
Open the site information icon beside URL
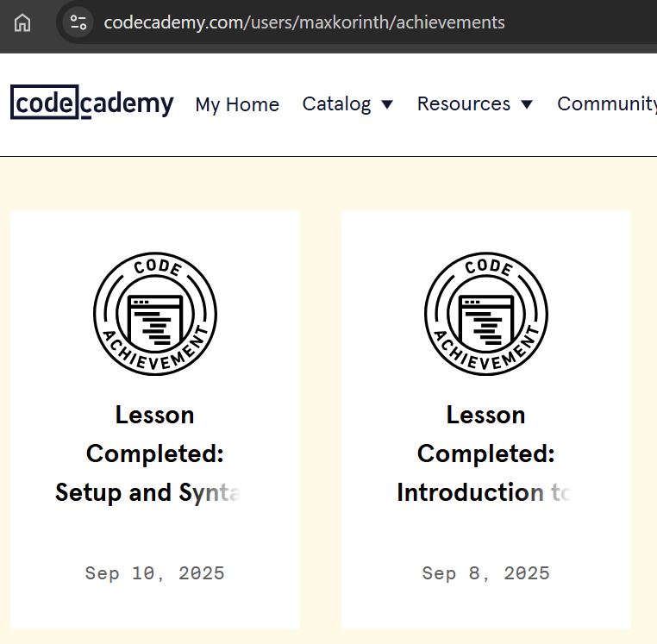pyautogui.click(x=78, y=22)
